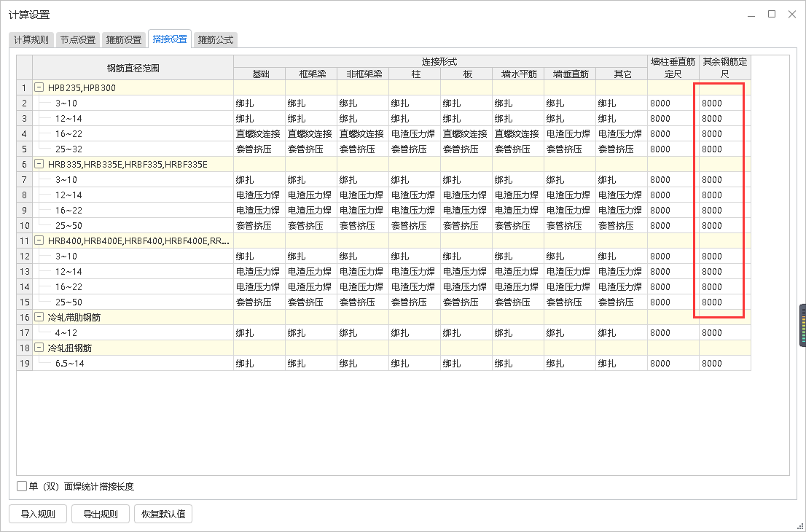Select row 15 墙垂直筋 cell 套管挤压

click(570, 302)
